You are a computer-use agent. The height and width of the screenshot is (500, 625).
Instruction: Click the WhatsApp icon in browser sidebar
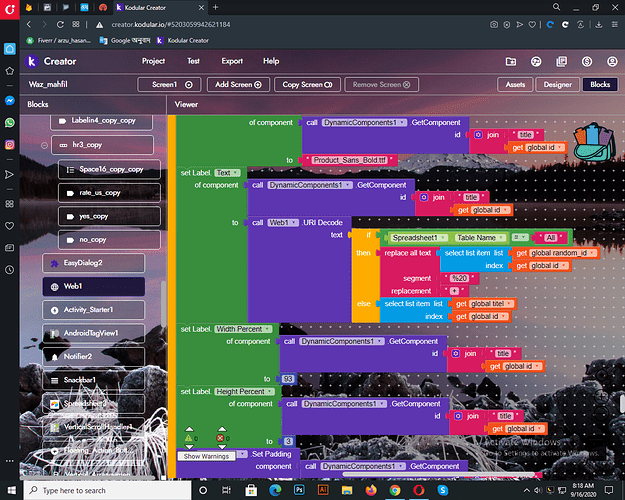[9, 122]
